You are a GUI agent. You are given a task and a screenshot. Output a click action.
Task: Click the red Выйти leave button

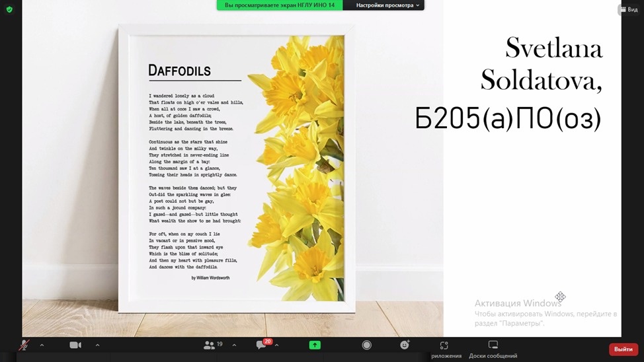pyautogui.click(x=623, y=349)
